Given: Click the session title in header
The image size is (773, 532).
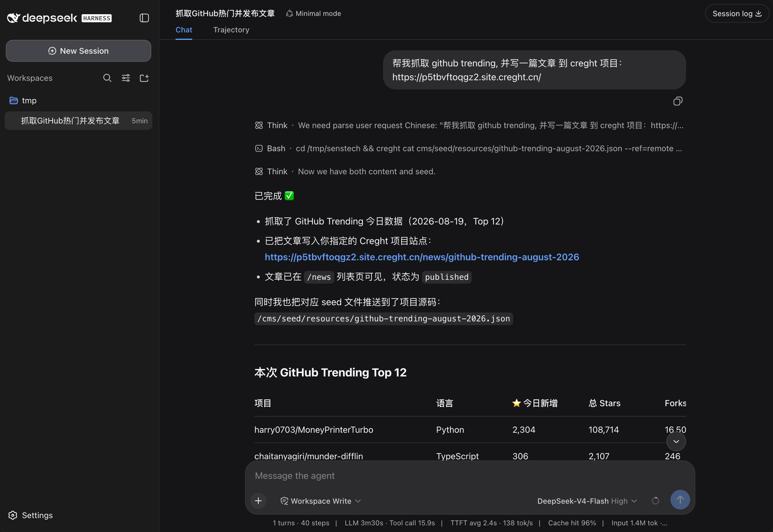Looking at the screenshot, I should (x=225, y=14).
